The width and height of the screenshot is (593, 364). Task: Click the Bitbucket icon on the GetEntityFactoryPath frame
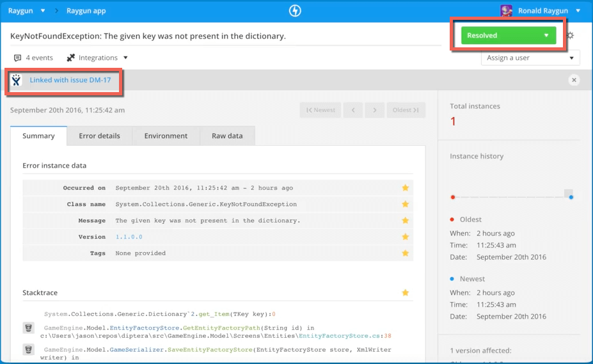pos(28,328)
